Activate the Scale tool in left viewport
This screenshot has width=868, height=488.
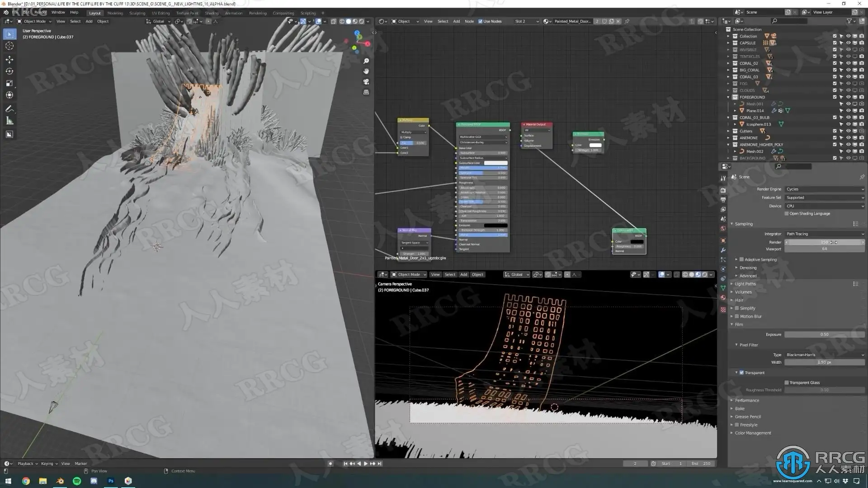pos(9,83)
